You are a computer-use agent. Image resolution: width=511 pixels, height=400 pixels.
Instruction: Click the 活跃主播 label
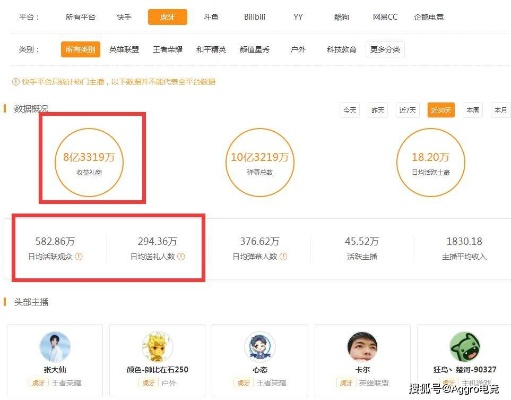point(362,257)
